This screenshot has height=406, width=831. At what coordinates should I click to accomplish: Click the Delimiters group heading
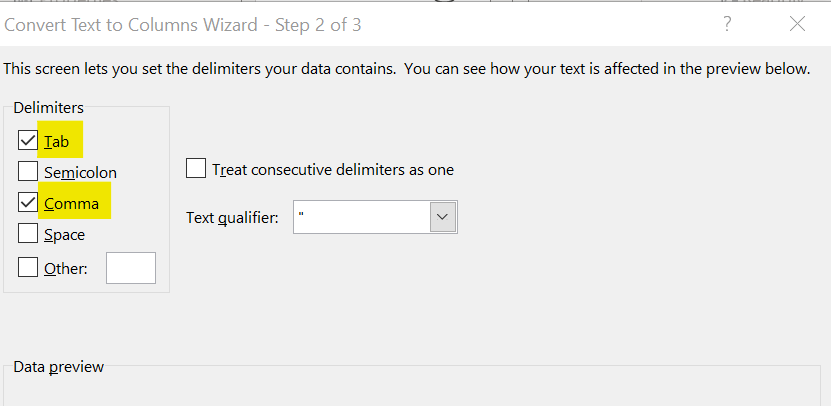49,107
